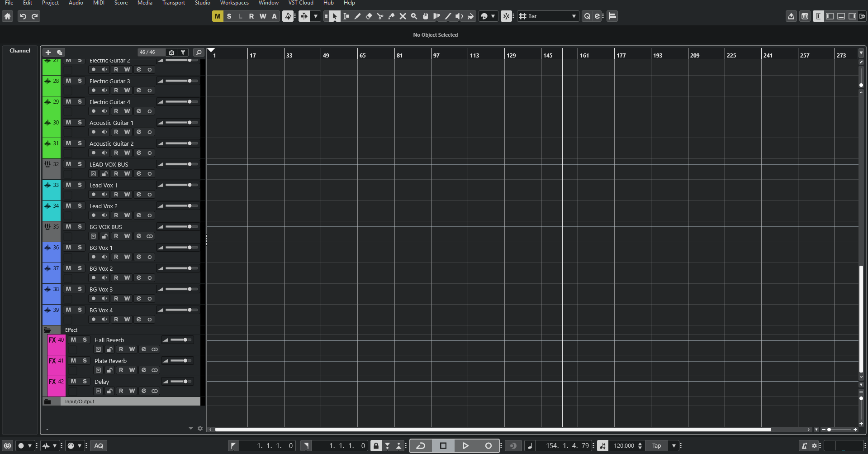The height and width of the screenshot is (454, 868).
Task: Choose the Split scissors tool
Action: (380, 16)
